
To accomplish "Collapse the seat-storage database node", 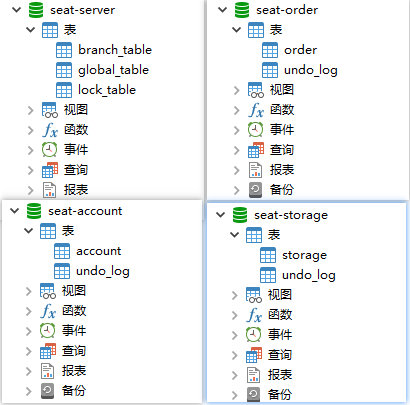I will 221,215.
